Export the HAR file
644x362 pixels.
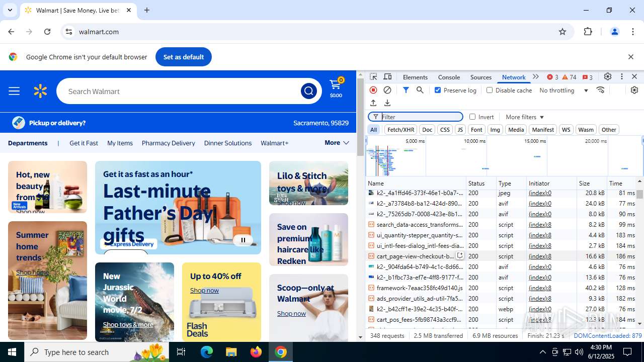tap(387, 103)
